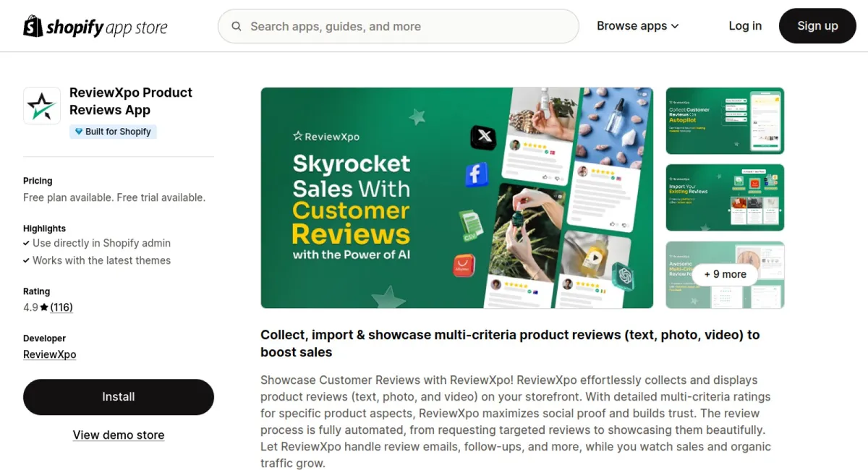Expand the Browse apps dropdown
The image size is (868, 470).
(x=638, y=26)
